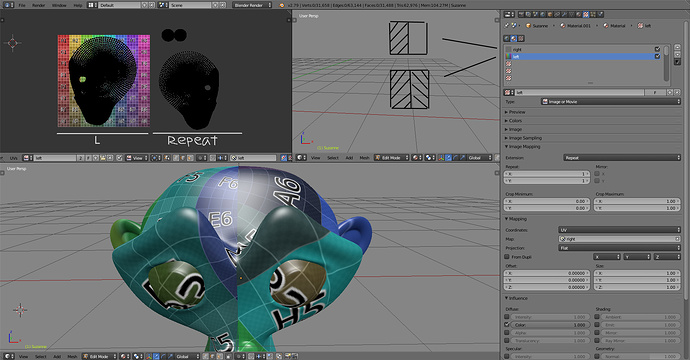The image size is (690, 360).
Task: Enable Mirror Y checkbox
Action: [597, 181]
